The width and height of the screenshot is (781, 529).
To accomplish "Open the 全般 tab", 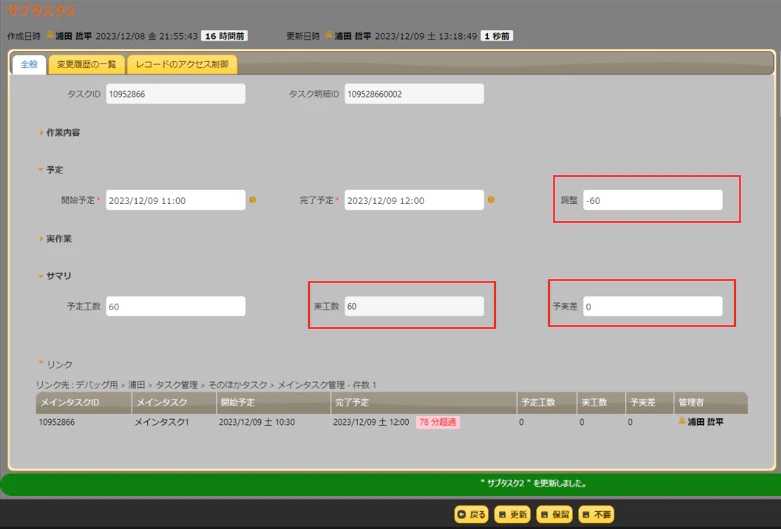I will tap(29, 65).
